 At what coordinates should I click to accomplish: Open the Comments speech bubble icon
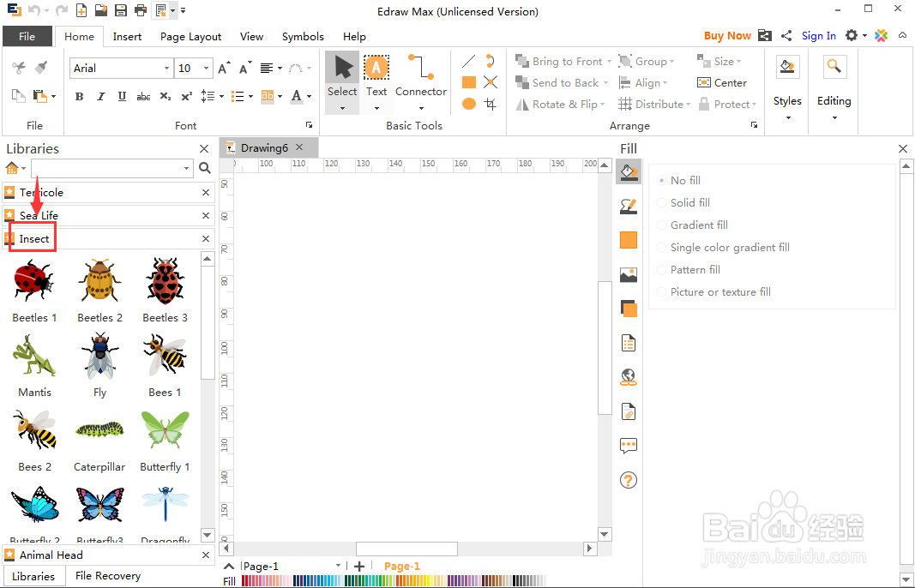[629, 446]
